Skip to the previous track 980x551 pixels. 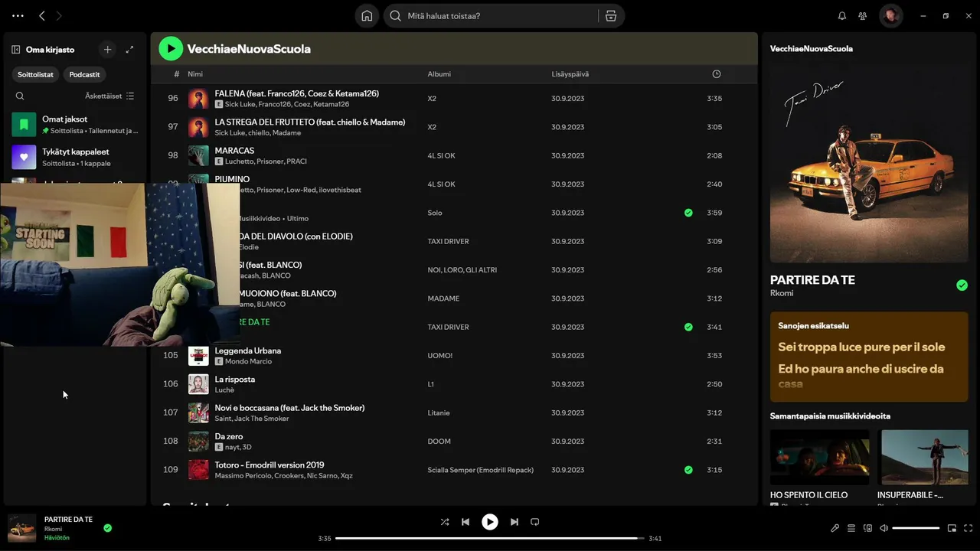click(x=465, y=522)
